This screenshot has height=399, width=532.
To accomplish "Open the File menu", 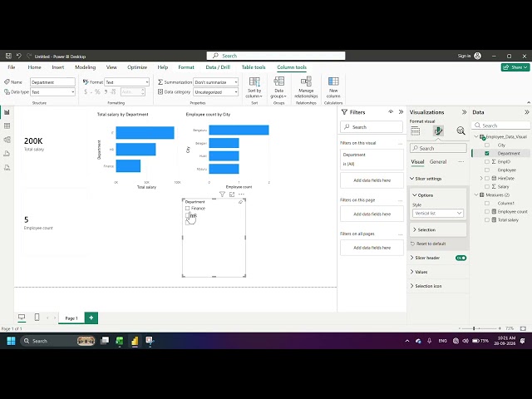I will click(11, 67).
